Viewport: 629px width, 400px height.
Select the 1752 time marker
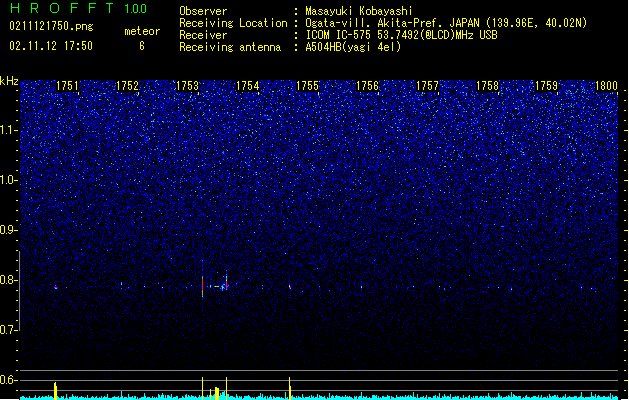pos(127,86)
